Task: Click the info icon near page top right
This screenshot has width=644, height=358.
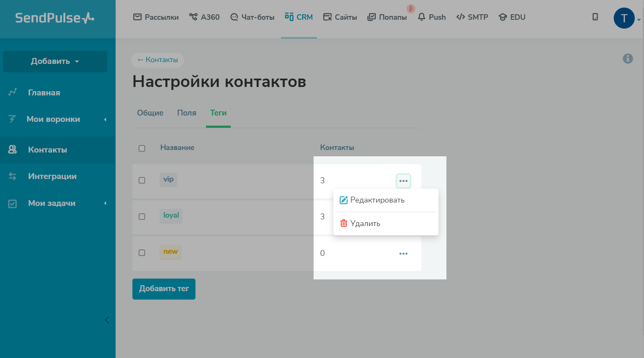Action: pyautogui.click(x=628, y=58)
